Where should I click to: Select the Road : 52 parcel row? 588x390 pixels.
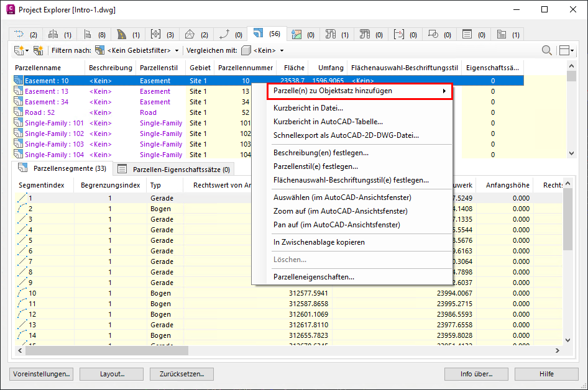point(132,112)
